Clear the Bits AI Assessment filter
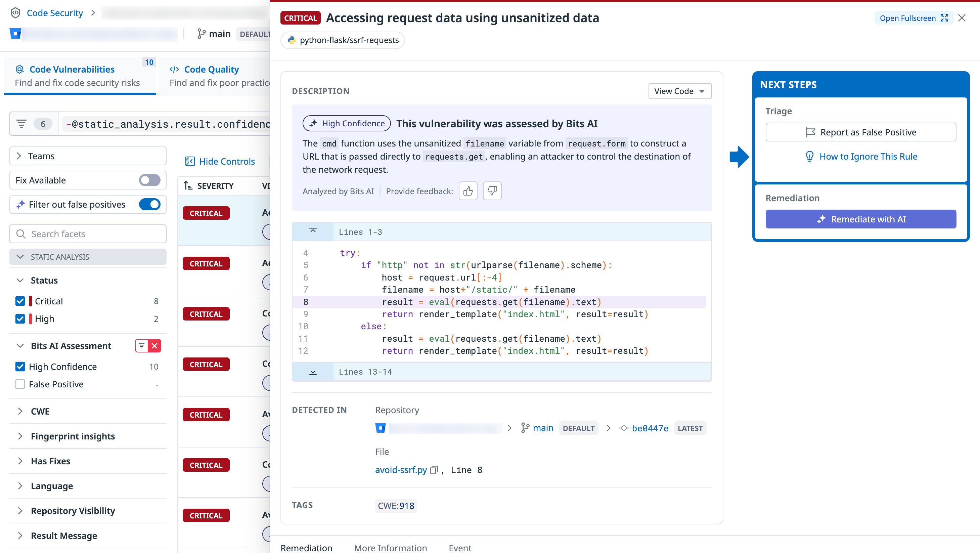 click(154, 346)
